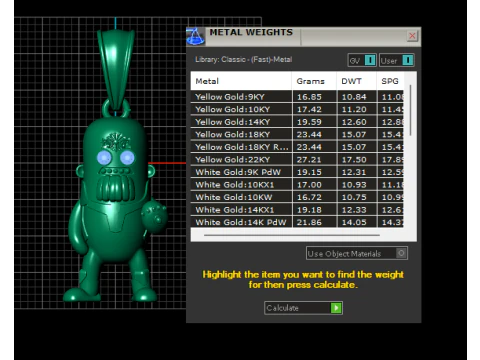The width and height of the screenshot is (480, 360).
Task: Click the green Calculate play arrow
Action: click(x=336, y=308)
